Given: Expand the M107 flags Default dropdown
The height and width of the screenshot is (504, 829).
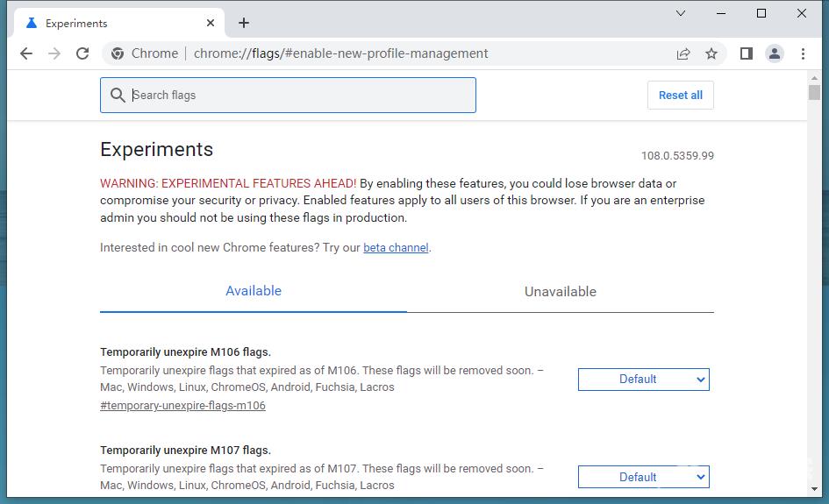Looking at the screenshot, I should tap(643, 477).
